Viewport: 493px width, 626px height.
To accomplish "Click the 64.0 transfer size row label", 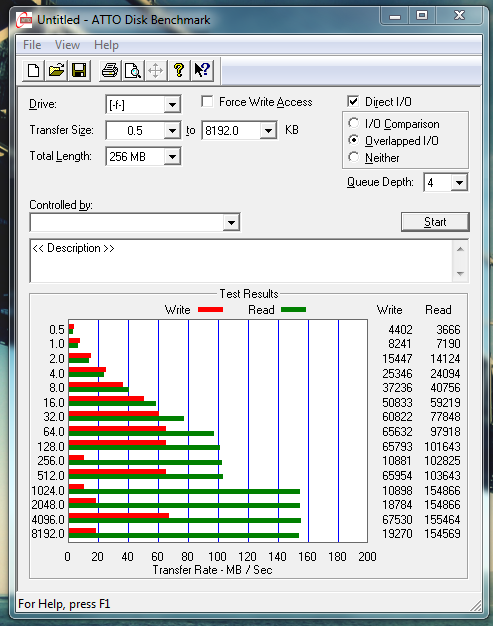I will 54,432.
